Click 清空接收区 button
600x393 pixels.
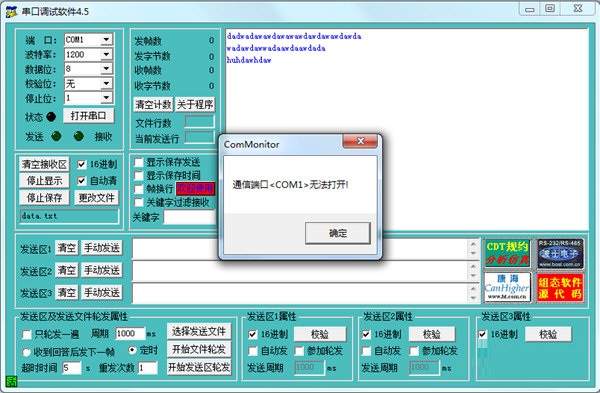pos(44,165)
